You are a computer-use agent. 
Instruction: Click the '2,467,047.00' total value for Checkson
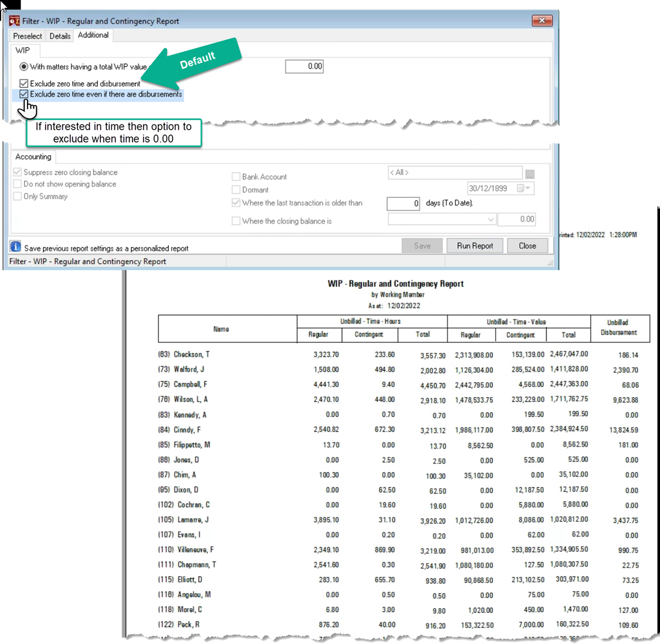point(568,354)
